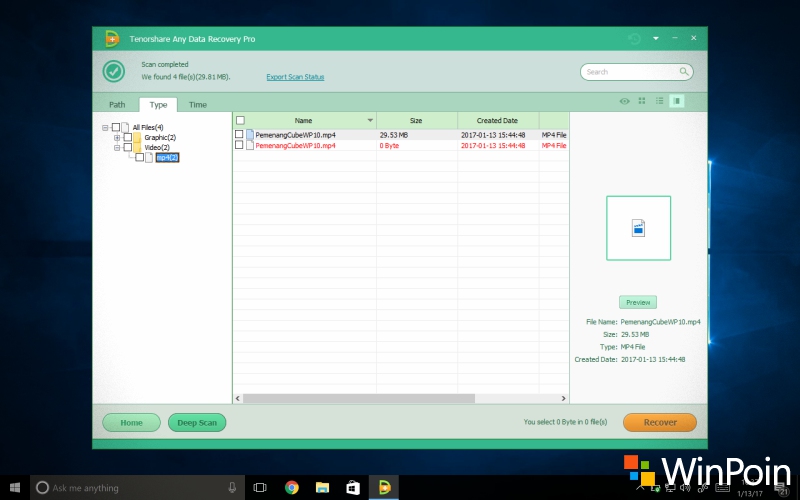The width and height of the screenshot is (800, 500).
Task: Open the Windows Start menu
Action: (x=15, y=488)
